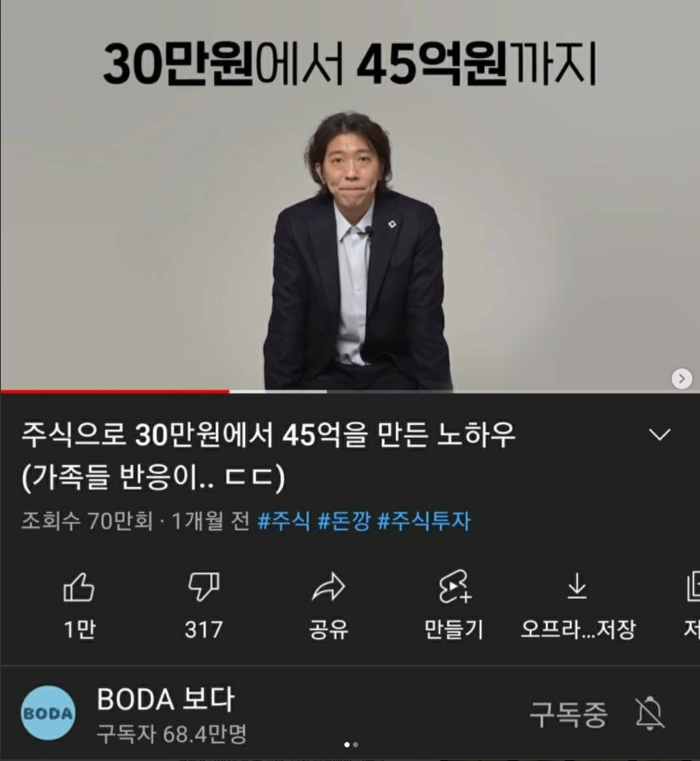The image size is (700, 761).
Task: Open BODA 보다 channel name
Action: pyautogui.click(x=165, y=699)
